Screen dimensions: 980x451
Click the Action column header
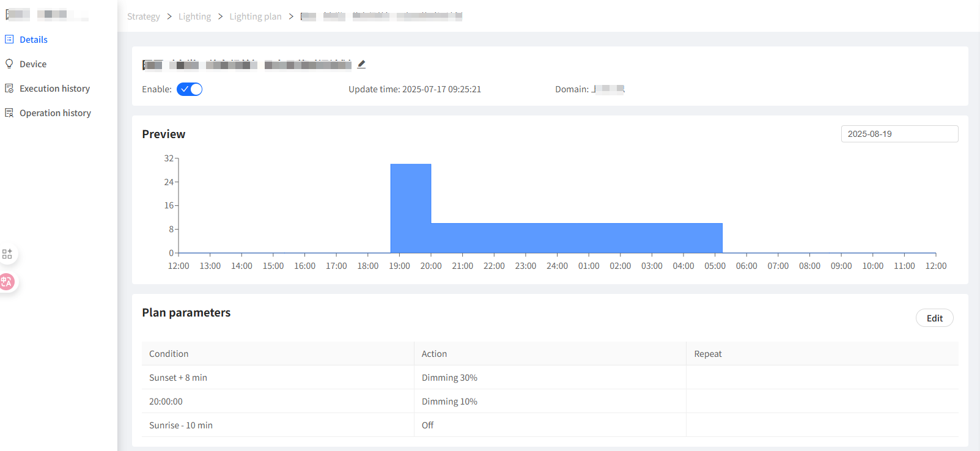coord(550,354)
